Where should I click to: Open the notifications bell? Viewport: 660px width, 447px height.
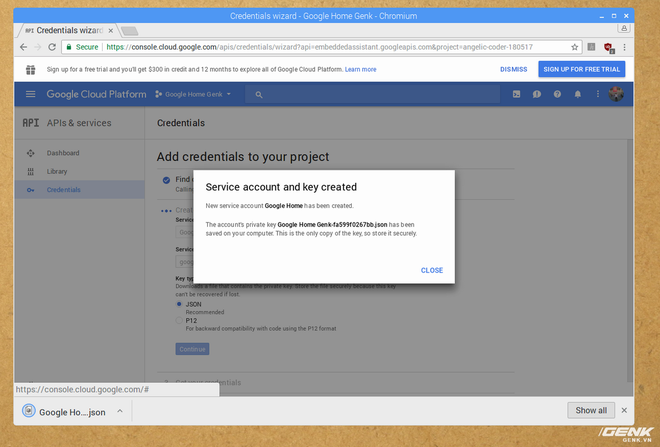[x=578, y=94]
